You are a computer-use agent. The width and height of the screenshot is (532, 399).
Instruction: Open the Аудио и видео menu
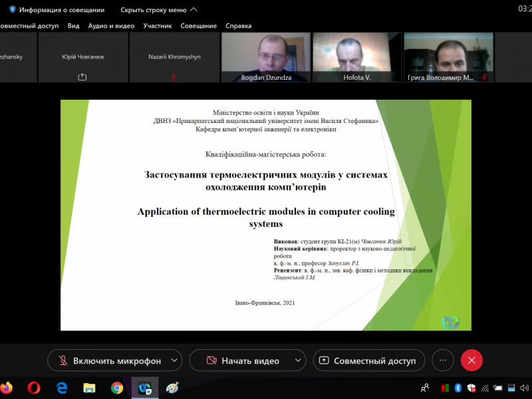(x=111, y=26)
